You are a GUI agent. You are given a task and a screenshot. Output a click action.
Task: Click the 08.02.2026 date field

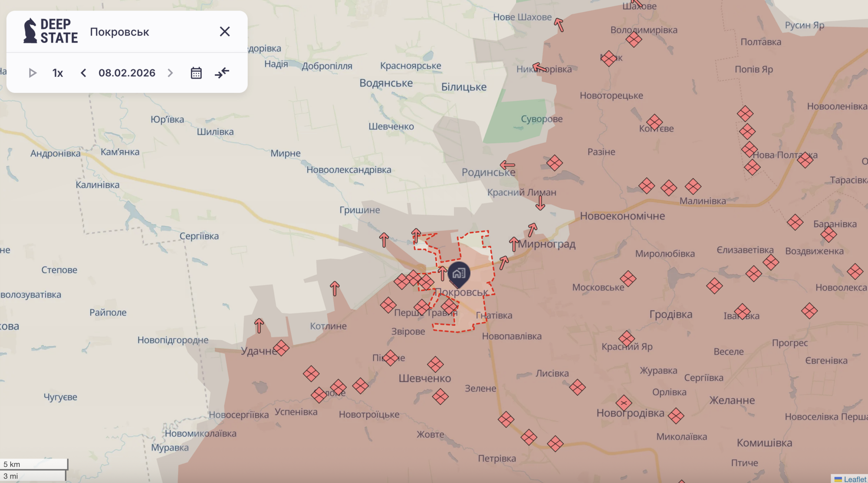[127, 73]
